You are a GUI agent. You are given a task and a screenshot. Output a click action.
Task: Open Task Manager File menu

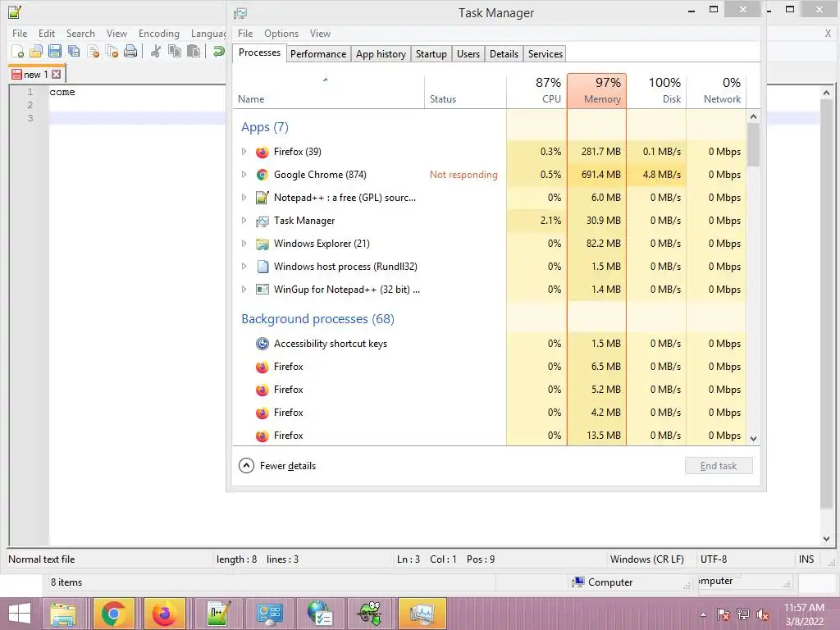[245, 34]
